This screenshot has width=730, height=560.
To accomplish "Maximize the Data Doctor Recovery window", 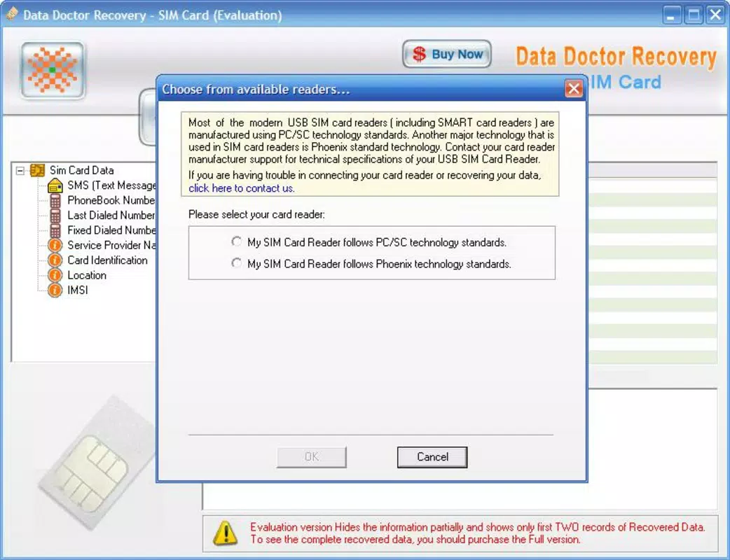I will [x=694, y=15].
